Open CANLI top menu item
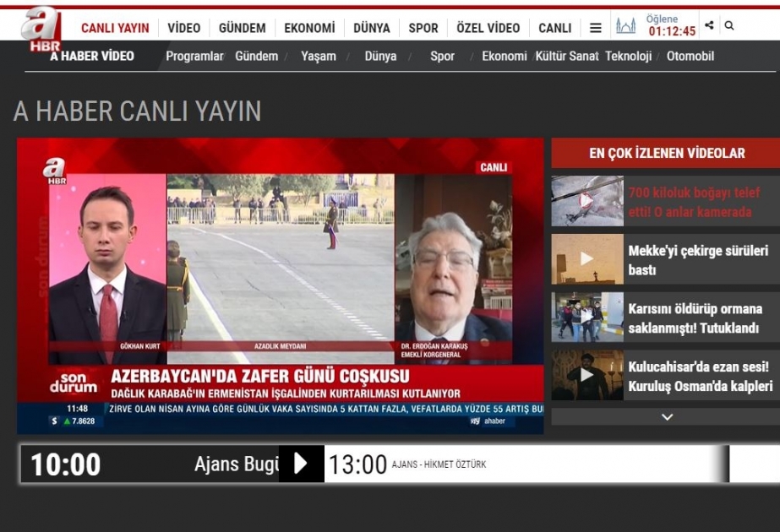 point(554,29)
